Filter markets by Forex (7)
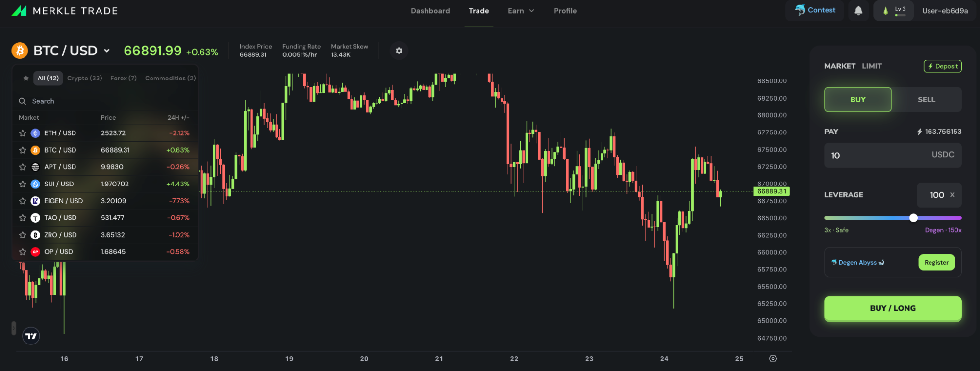The image size is (980, 371). pyautogui.click(x=124, y=78)
